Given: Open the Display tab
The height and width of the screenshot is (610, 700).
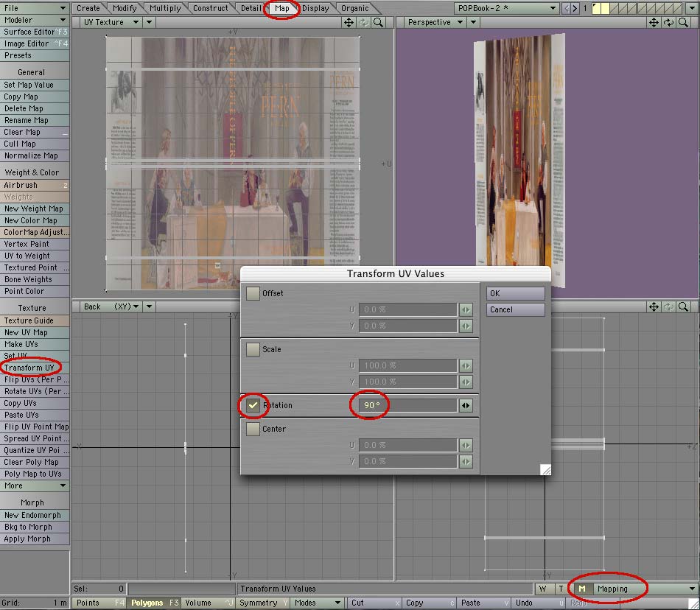Looking at the screenshot, I should [x=315, y=8].
